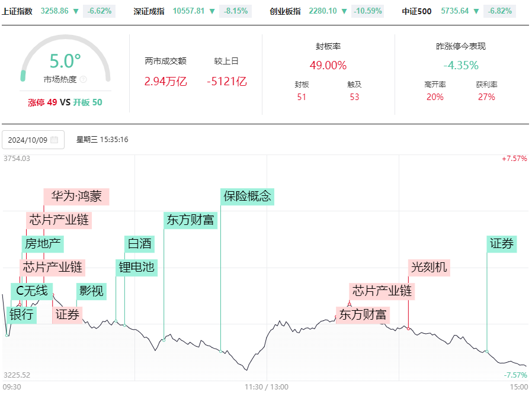
Task: Click the market heat help question icon
Action: point(83,79)
